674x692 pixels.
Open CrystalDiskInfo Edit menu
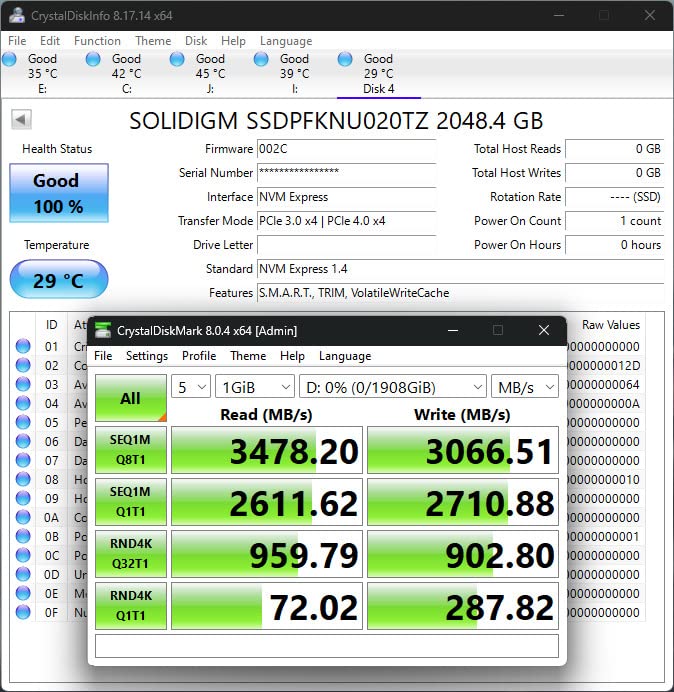pyautogui.click(x=50, y=41)
